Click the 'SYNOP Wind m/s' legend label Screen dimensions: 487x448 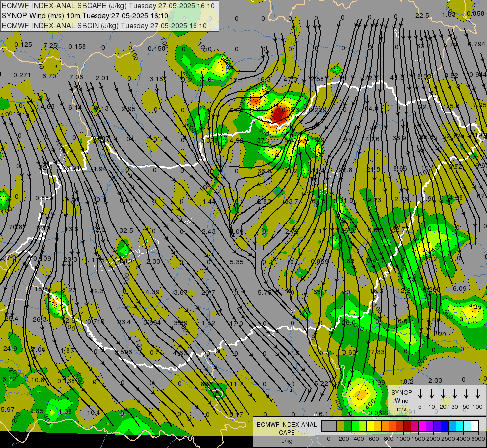tap(401, 400)
